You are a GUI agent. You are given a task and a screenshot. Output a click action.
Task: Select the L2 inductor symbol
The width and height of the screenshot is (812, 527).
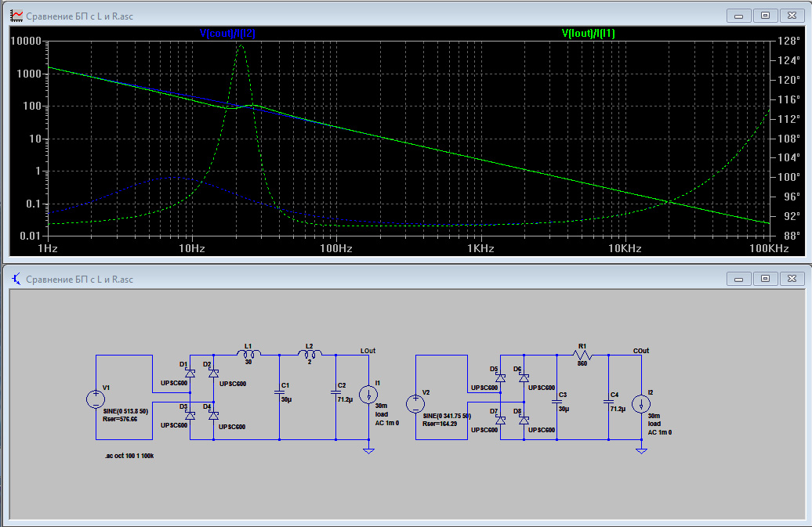(x=309, y=354)
